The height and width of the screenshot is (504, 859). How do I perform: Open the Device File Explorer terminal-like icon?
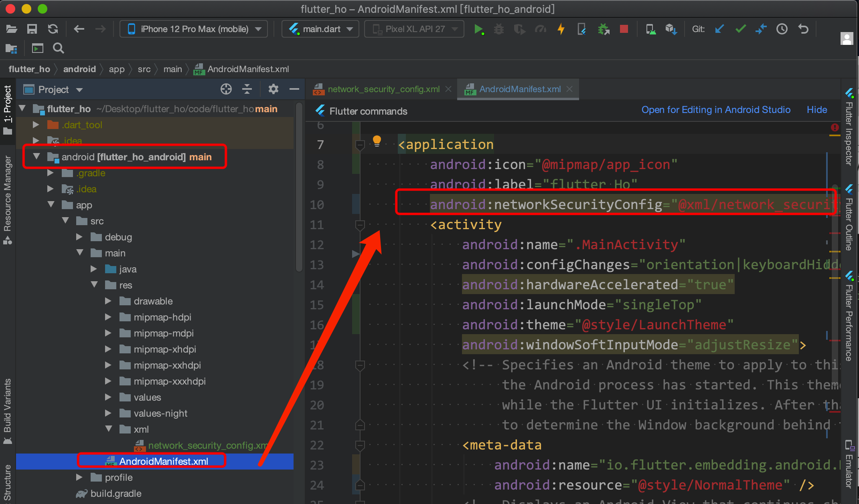coord(37,48)
